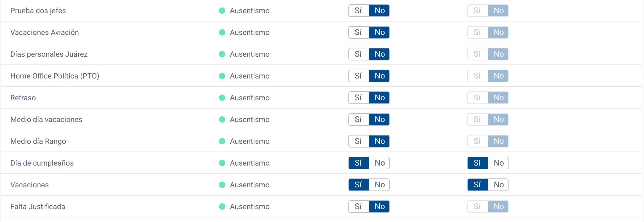Choose Sí on Medio día vacaciones first toggle
Viewport: 644px width, 222px height.
358,119
